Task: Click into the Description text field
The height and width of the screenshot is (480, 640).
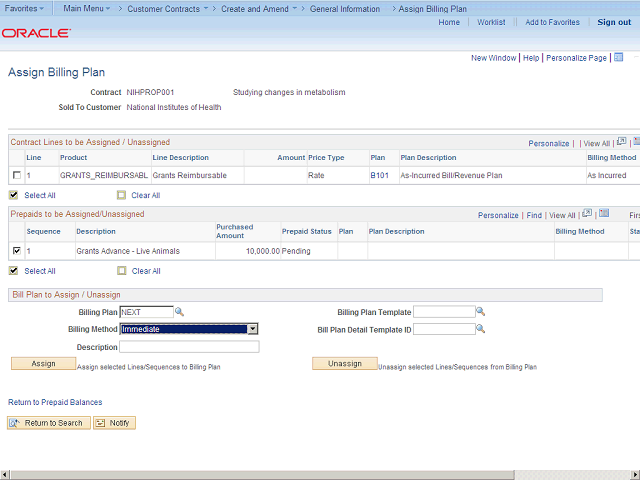Action: pyautogui.click(x=189, y=347)
